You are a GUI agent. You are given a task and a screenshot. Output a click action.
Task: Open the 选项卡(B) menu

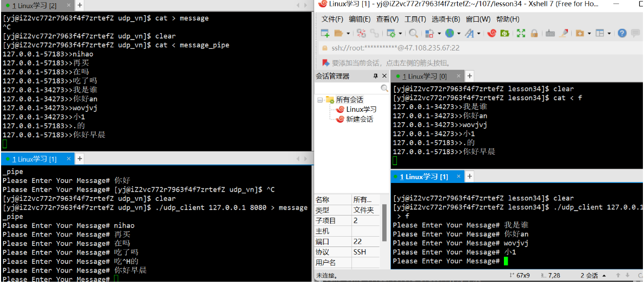point(446,20)
